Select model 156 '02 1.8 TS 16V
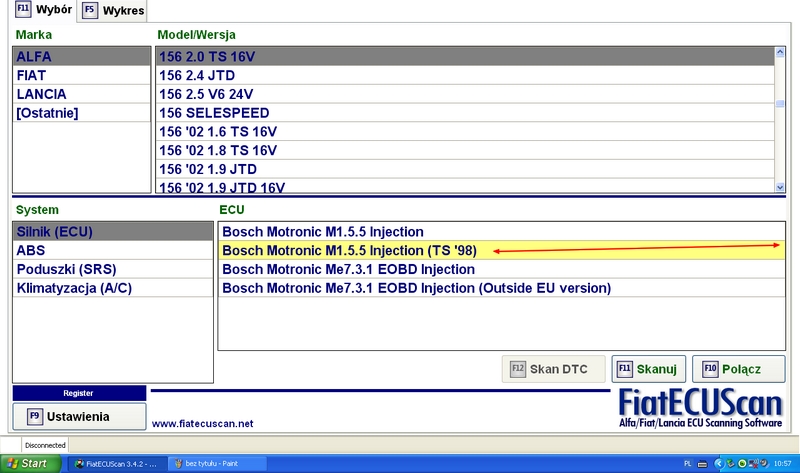 465,151
